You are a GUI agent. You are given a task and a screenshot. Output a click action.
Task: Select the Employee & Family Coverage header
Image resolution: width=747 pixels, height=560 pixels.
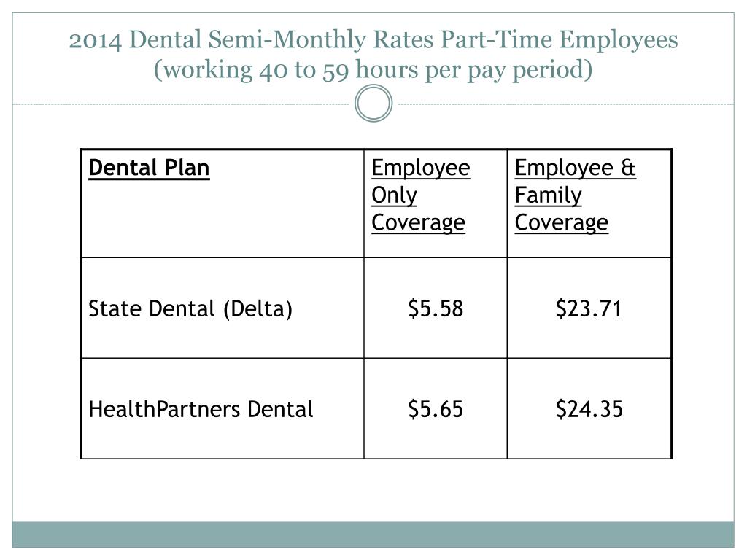tap(575, 195)
